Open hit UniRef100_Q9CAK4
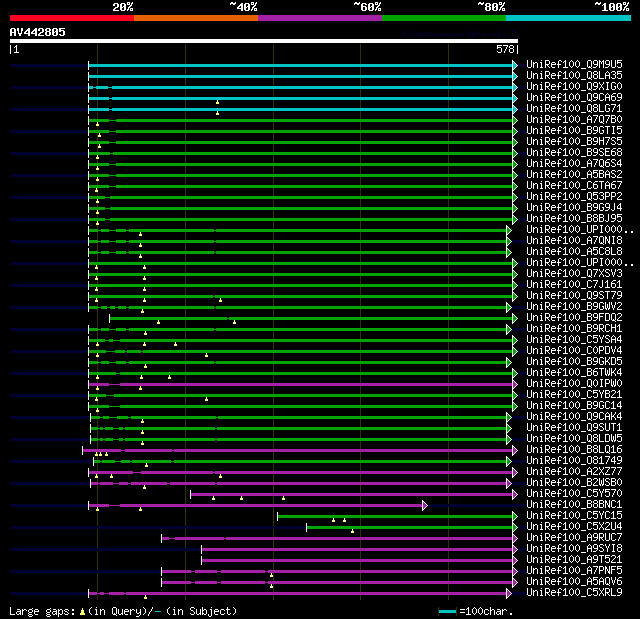Viewport: 640px width, 619px height. coord(574,417)
